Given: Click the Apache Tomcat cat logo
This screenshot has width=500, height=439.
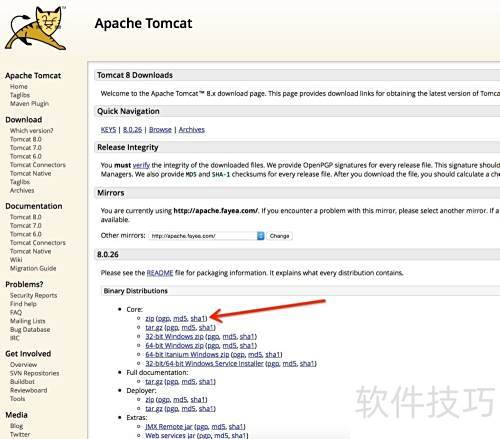Looking at the screenshot, I should (x=35, y=29).
